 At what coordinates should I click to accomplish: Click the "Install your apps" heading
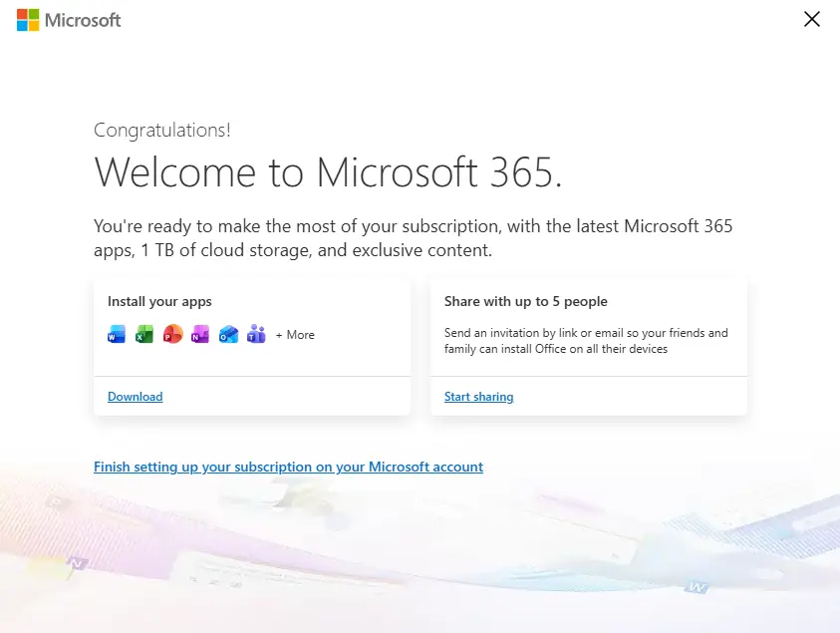tap(159, 302)
